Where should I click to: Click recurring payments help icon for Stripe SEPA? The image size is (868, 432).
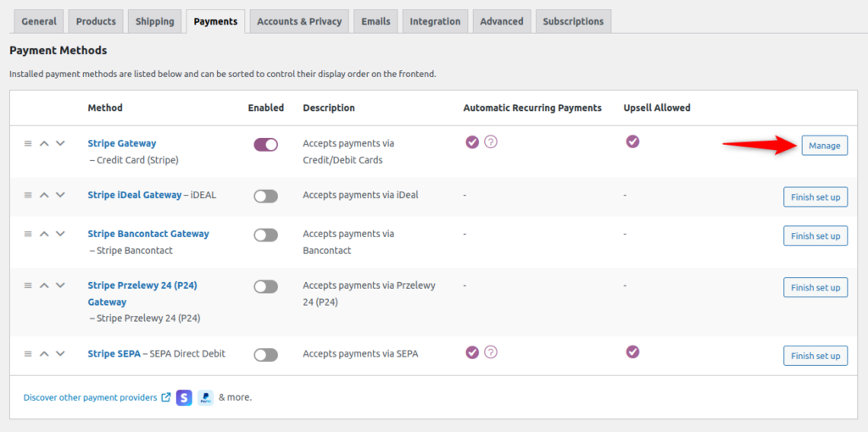point(491,352)
